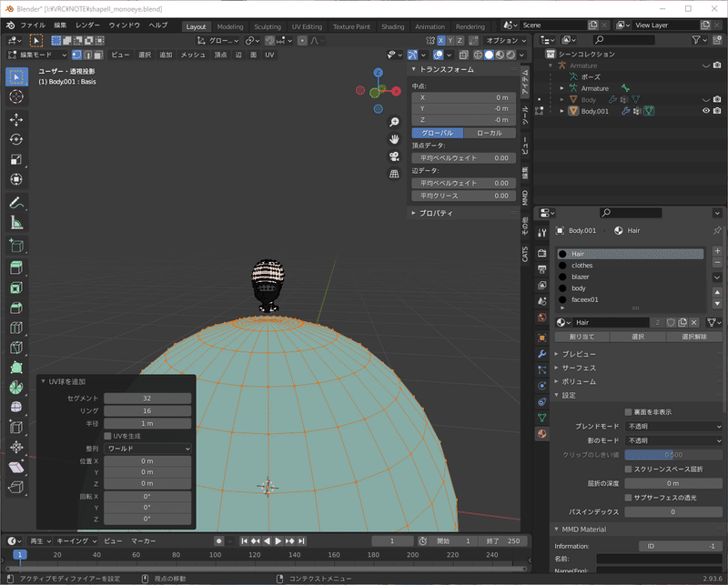Screen dimensions: 728x585
Task: Select the Smooth vertices tool
Action: click(x=16, y=408)
